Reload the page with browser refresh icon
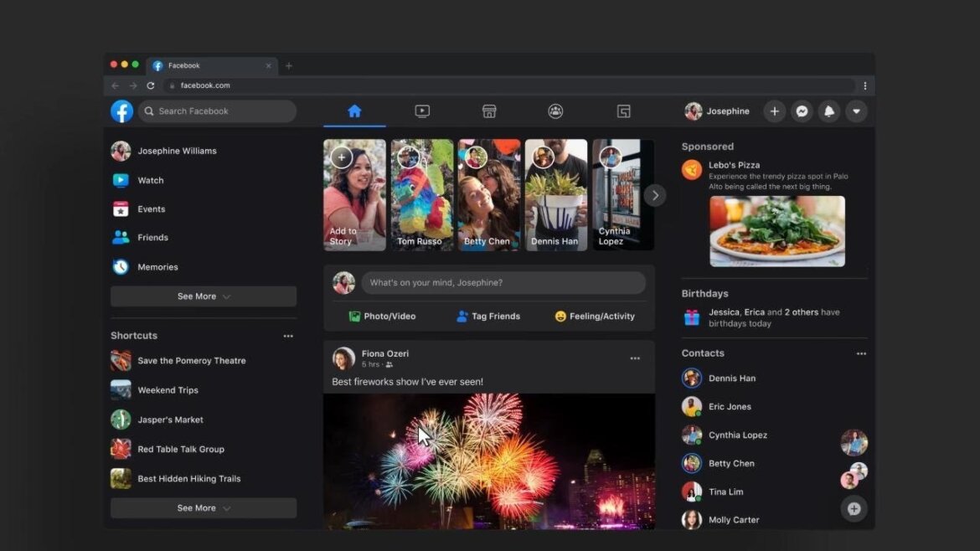The image size is (980, 551). [151, 85]
